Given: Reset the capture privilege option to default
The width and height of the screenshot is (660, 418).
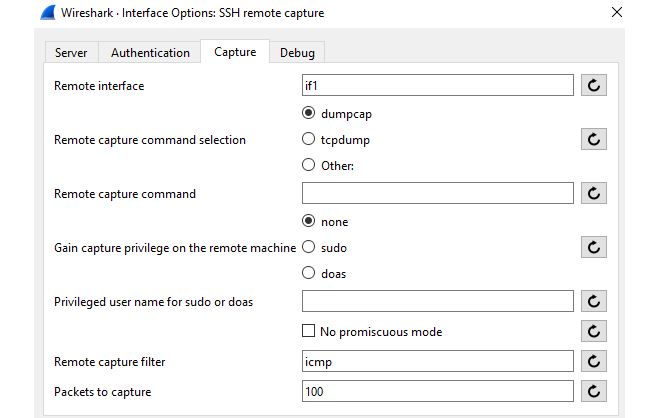Looking at the screenshot, I should 594,247.
